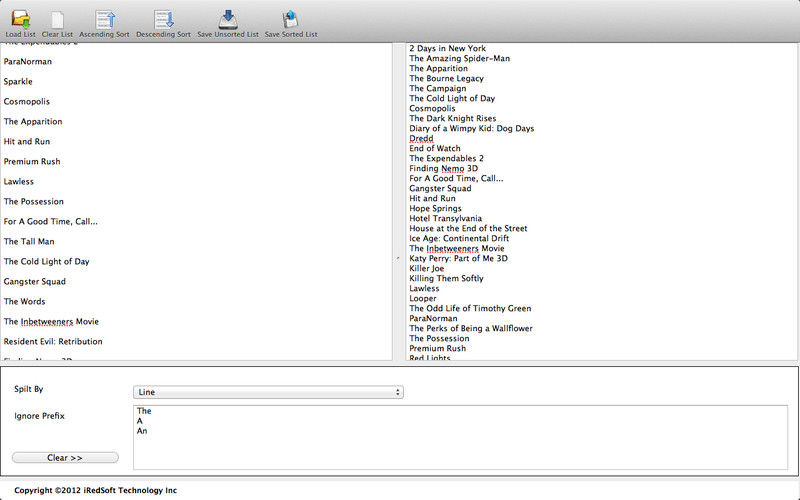Click the Clear List toolbar icon
This screenshot has height=500, width=800.
[x=57, y=23]
